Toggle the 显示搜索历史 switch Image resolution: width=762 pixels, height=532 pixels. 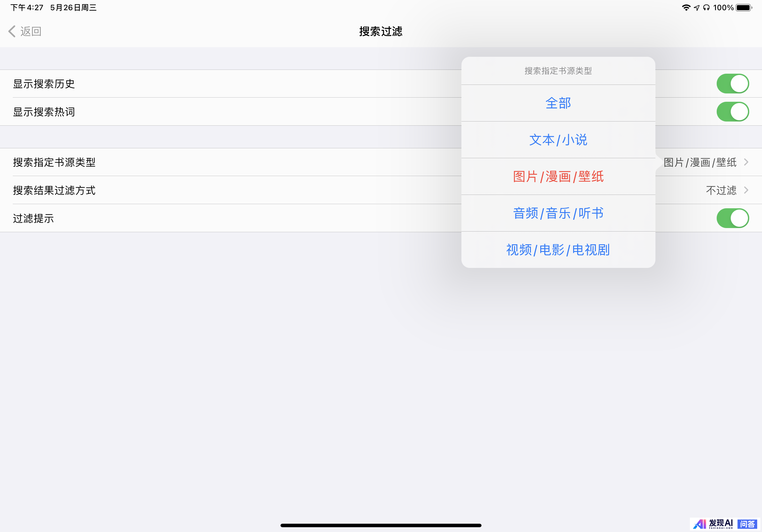pos(732,84)
